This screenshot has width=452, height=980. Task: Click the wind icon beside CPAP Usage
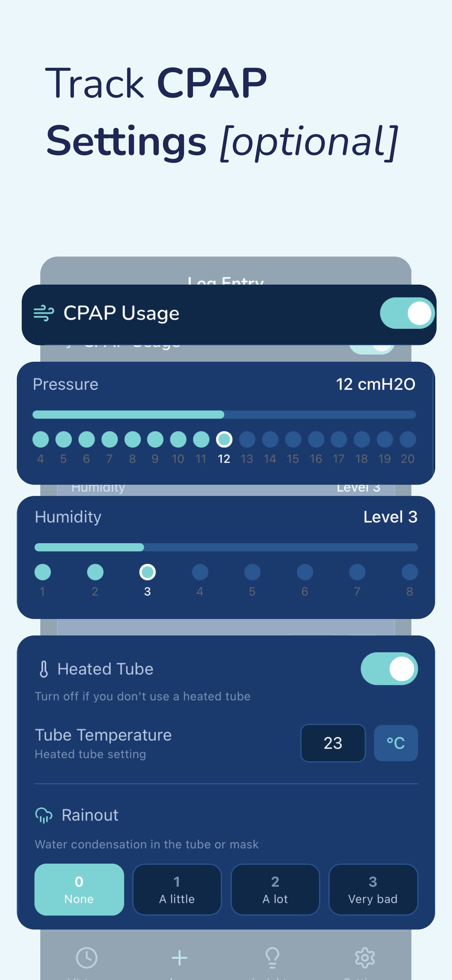(43, 313)
